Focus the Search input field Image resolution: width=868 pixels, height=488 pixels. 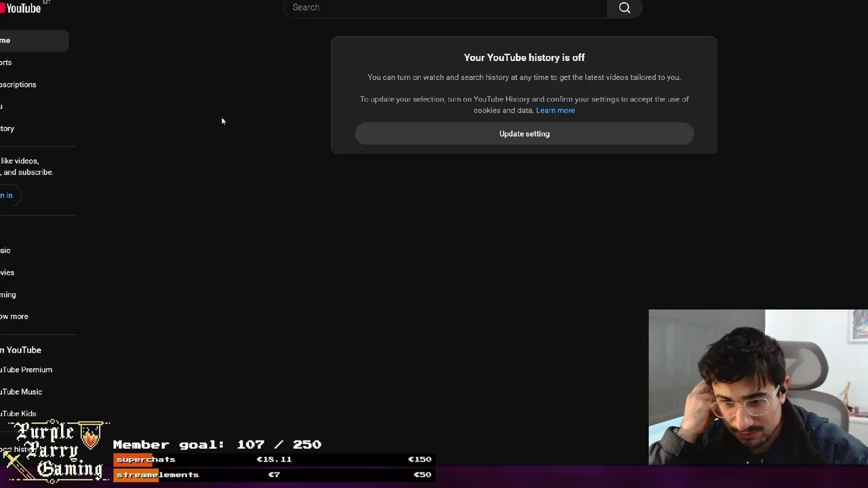pyautogui.click(x=446, y=7)
